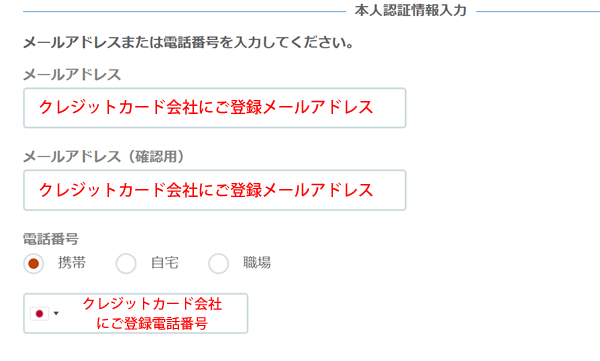Open the country code dropdown arrow
This screenshot has width=600, height=361.
tap(56, 314)
